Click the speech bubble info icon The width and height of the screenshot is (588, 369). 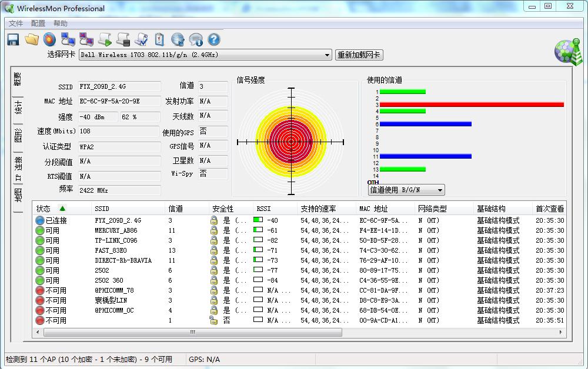pyautogui.click(x=196, y=39)
